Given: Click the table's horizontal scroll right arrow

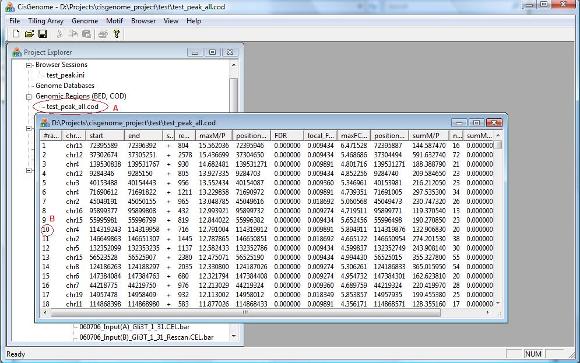Looking at the screenshot, I should coord(488,313).
